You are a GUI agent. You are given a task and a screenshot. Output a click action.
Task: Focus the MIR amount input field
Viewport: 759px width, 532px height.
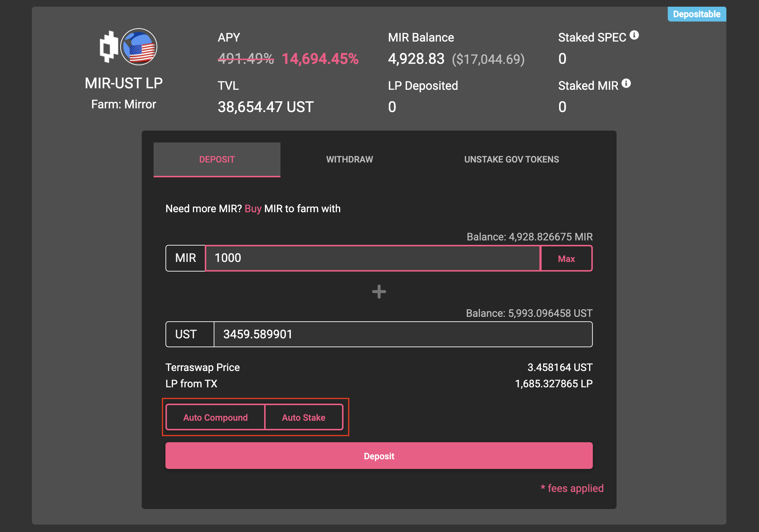pyautogui.click(x=372, y=258)
